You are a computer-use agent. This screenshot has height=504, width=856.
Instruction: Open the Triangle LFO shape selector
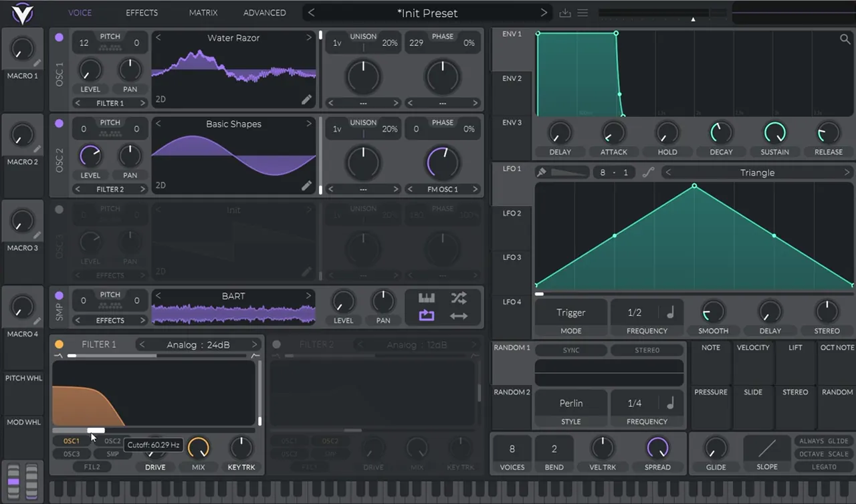(757, 172)
